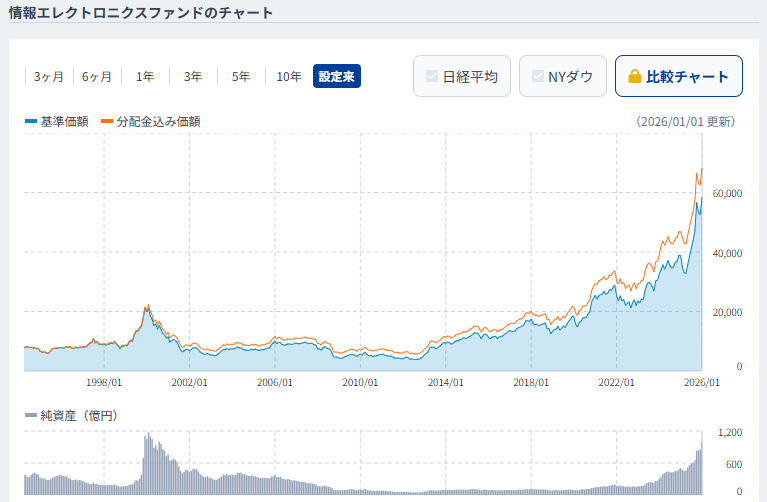
Task: Select the 3ヶ月 period tab
Action: [x=48, y=76]
